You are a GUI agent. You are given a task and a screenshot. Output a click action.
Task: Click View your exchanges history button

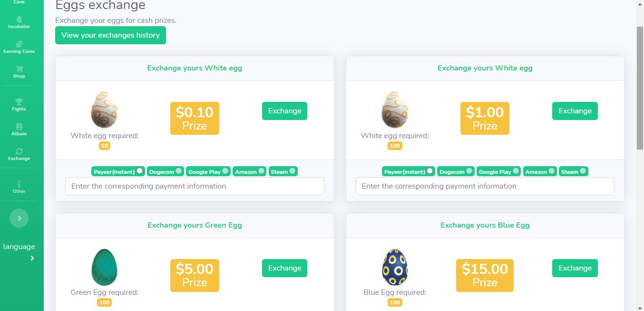click(110, 35)
